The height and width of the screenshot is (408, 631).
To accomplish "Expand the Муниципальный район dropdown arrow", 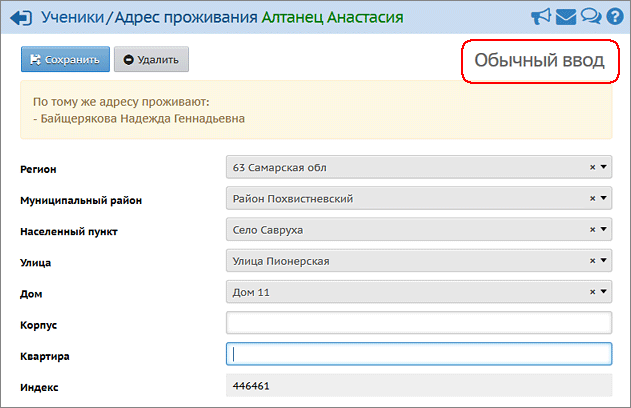I will 604,199.
